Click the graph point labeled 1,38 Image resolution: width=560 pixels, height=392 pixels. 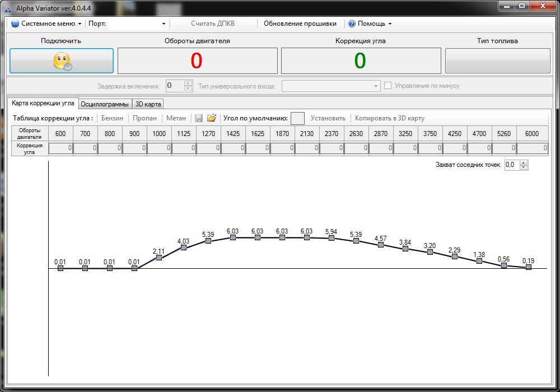[x=479, y=261]
